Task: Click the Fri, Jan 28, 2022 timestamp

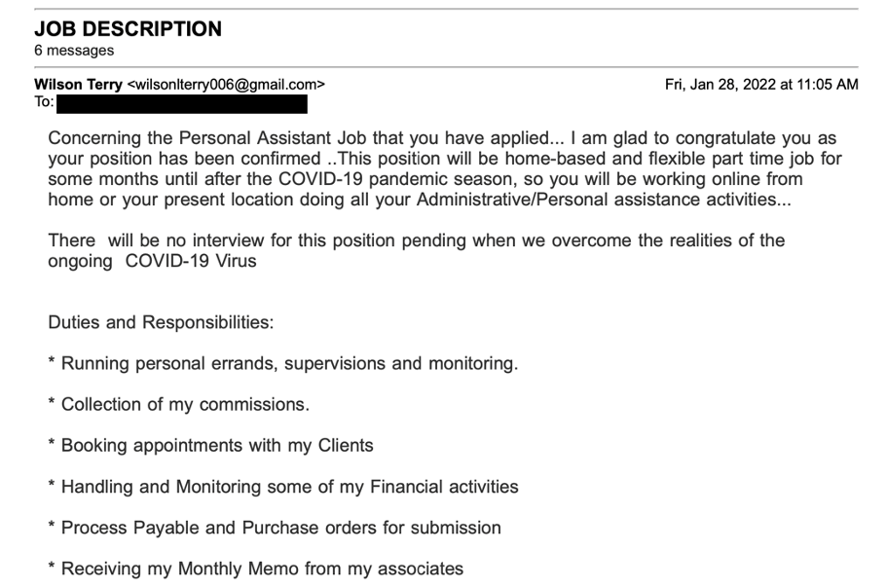Action: pos(761,85)
